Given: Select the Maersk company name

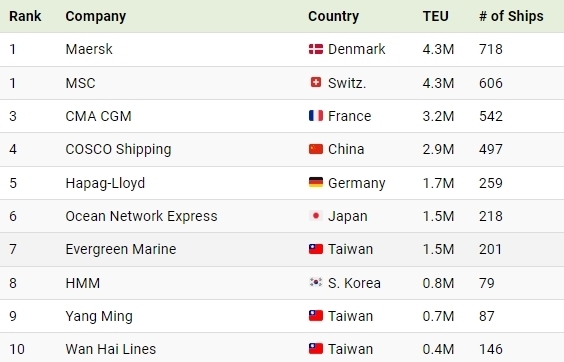Looking at the screenshot, I should (89, 49).
